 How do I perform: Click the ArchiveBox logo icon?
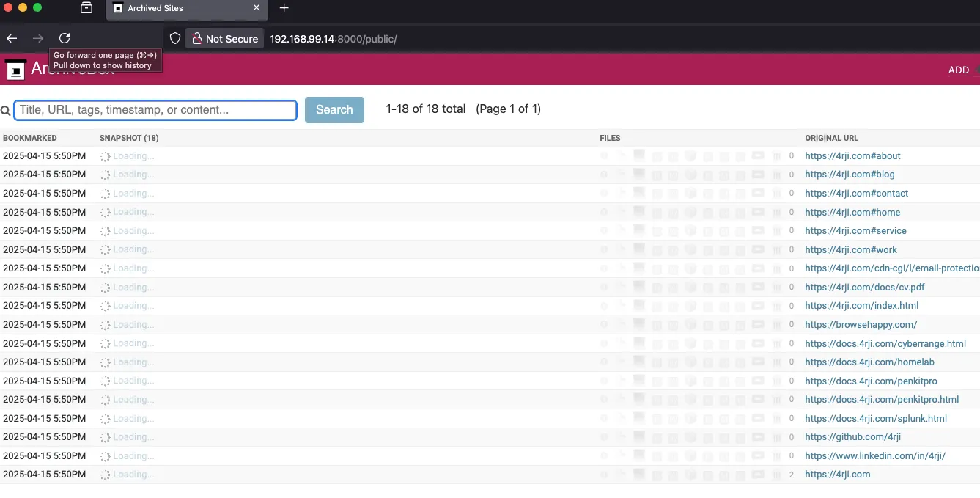[15, 70]
